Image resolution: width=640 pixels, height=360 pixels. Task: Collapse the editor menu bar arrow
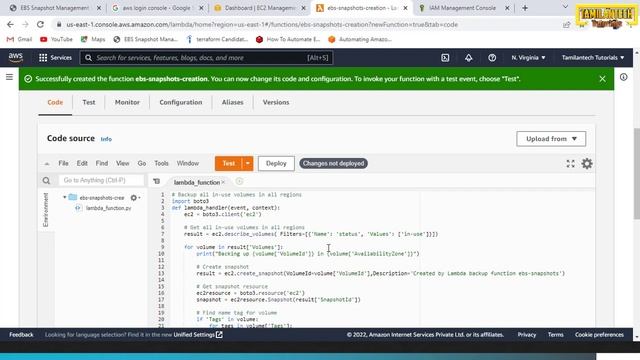click(x=47, y=164)
